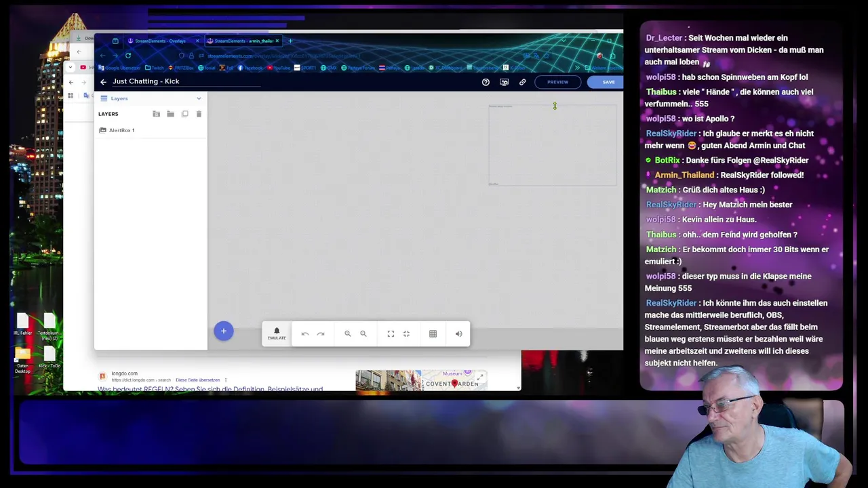Screen dimensions: 868x488
Task: Open Daten Desktop folder shortcut
Action: (x=22, y=361)
